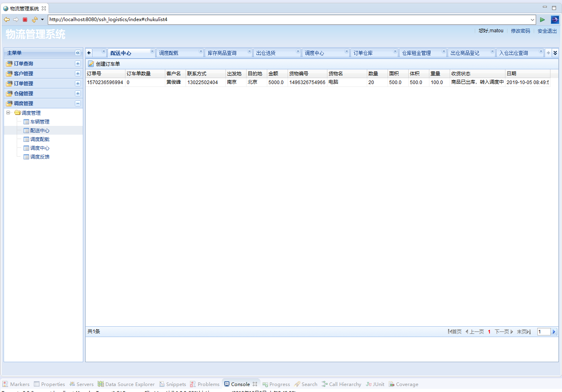Click the page number input field

pyautogui.click(x=544, y=332)
